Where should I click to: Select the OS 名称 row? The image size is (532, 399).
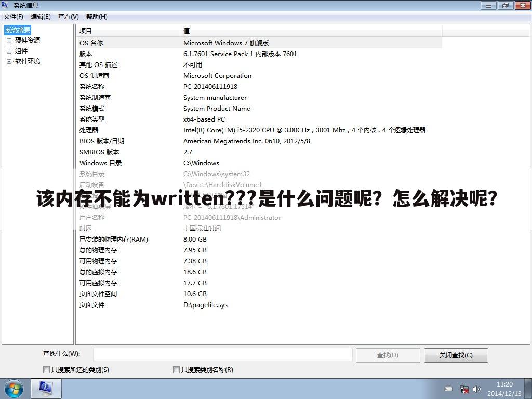pos(259,43)
